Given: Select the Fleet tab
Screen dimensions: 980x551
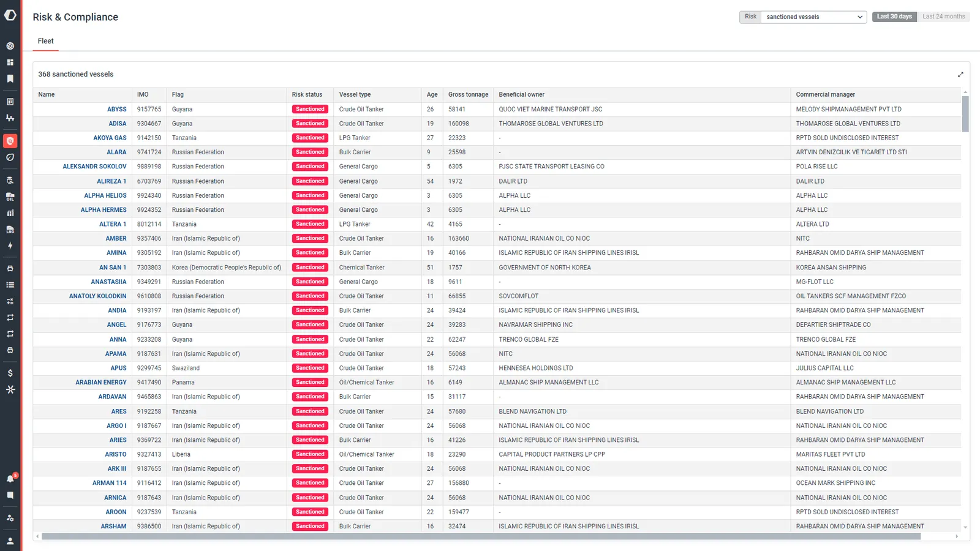Looking at the screenshot, I should pyautogui.click(x=46, y=41).
